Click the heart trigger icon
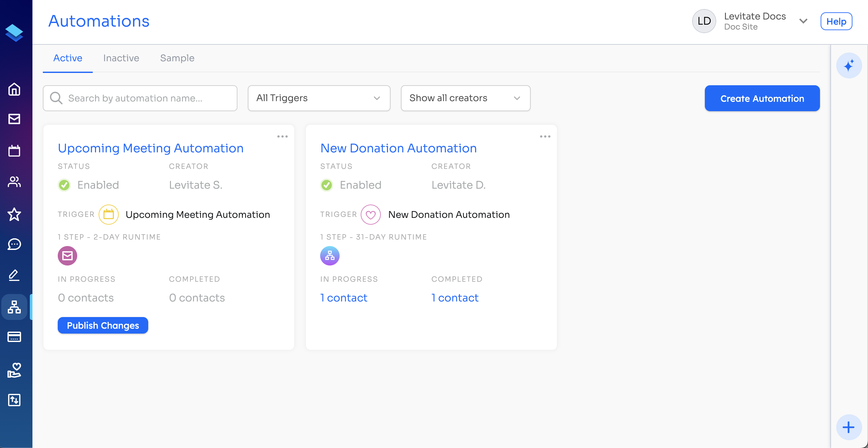 click(x=371, y=214)
